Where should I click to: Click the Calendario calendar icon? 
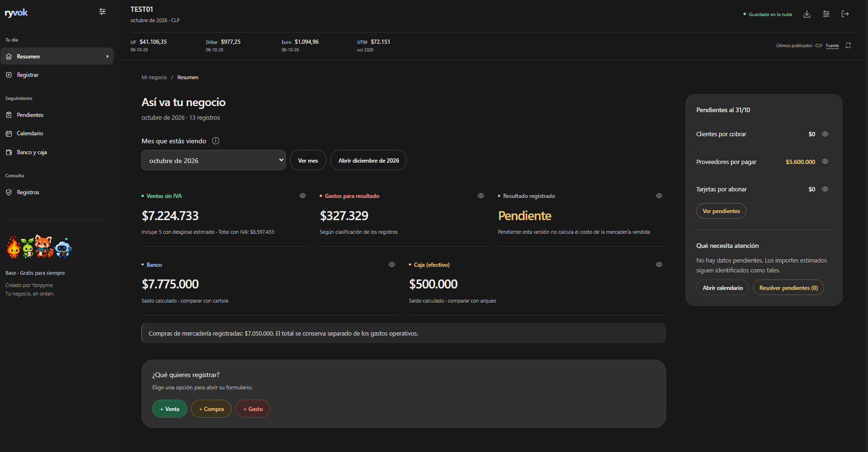pos(9,133)
